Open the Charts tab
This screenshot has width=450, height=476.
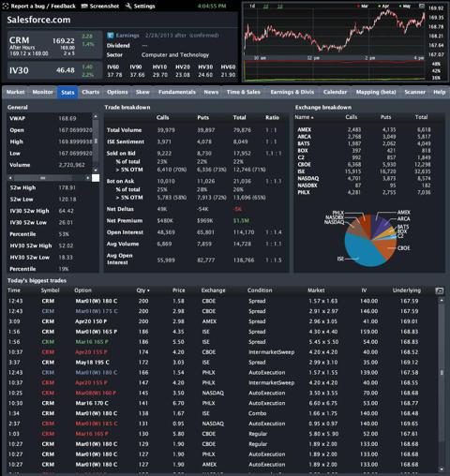click(91, 92)
